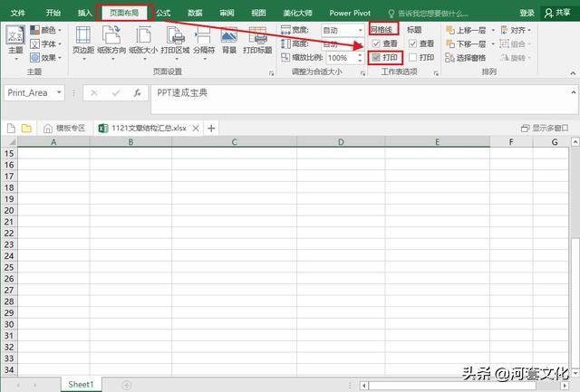Click the horizontal scrollbar left arrow

[364, 386]
